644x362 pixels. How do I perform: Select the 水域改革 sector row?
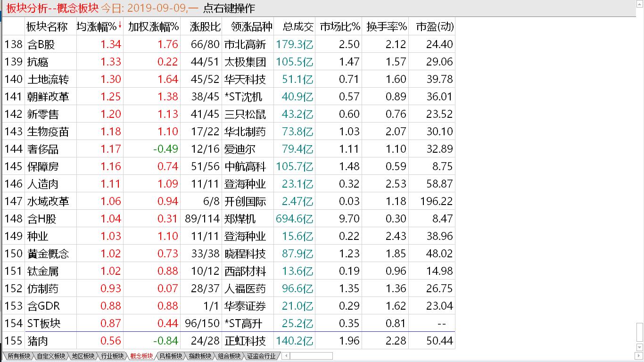(229, 201)
